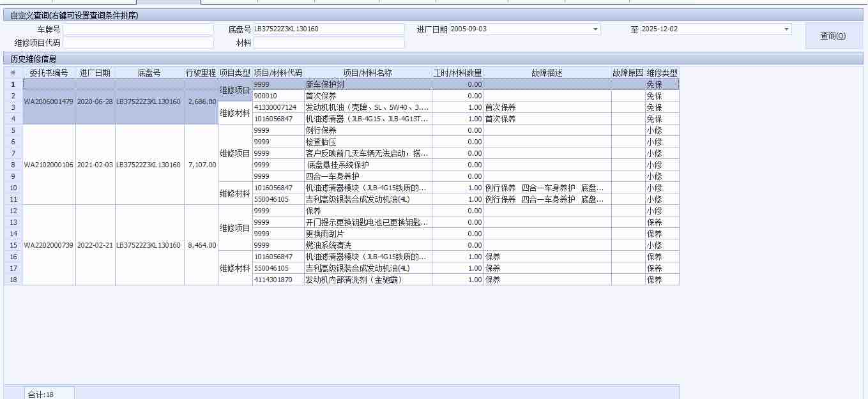This screenshot has height=399, width=868.
Task: Sort by the 故障原因 column header
Action: [x=628, y=73]
